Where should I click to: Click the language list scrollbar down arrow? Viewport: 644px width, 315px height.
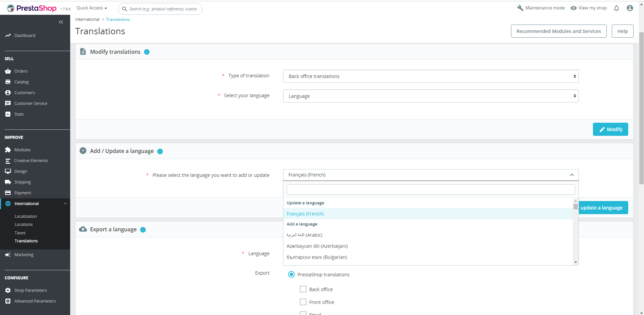pos(576,262)
